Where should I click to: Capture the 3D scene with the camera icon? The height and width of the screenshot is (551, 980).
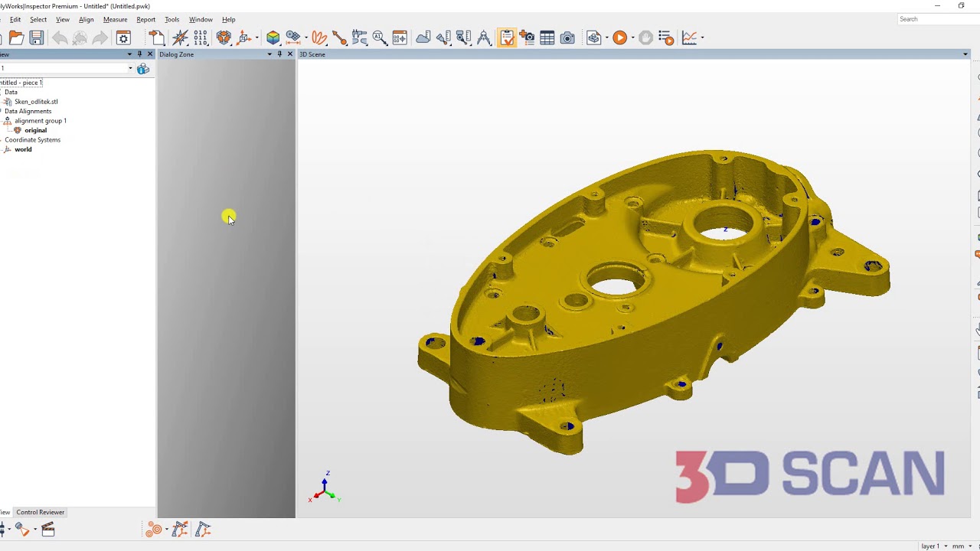point(567,37)
